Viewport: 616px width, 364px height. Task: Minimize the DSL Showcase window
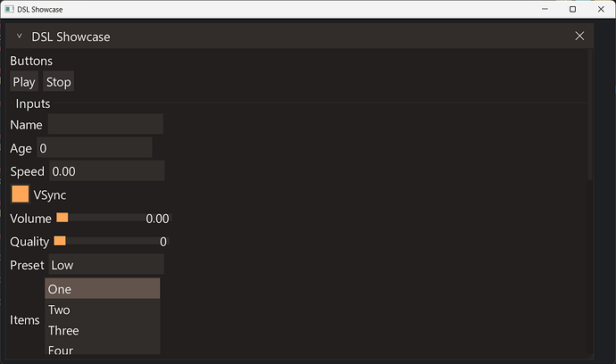pos(543,9)
